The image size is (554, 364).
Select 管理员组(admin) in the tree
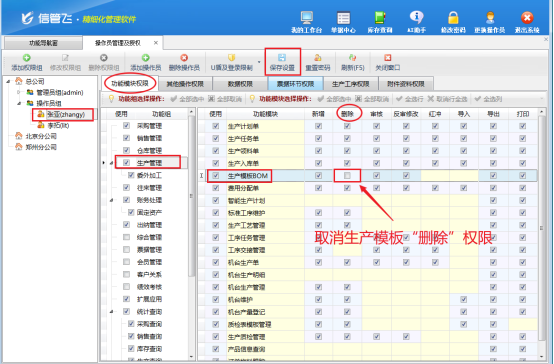[x=60, y=93]
